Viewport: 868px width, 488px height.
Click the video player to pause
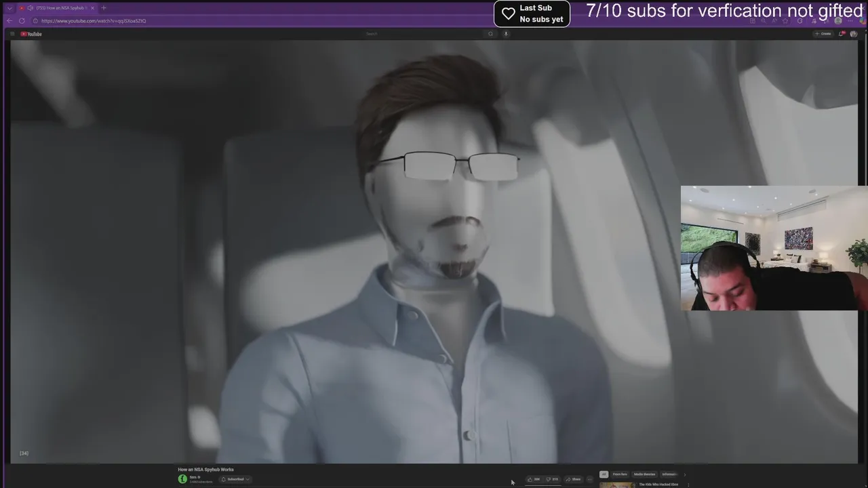coord(434,251)
